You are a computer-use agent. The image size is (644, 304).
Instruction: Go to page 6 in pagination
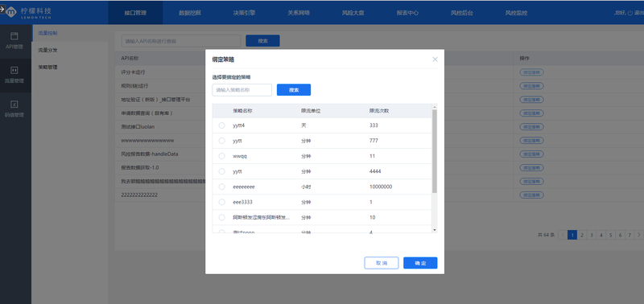coord(620,235)
